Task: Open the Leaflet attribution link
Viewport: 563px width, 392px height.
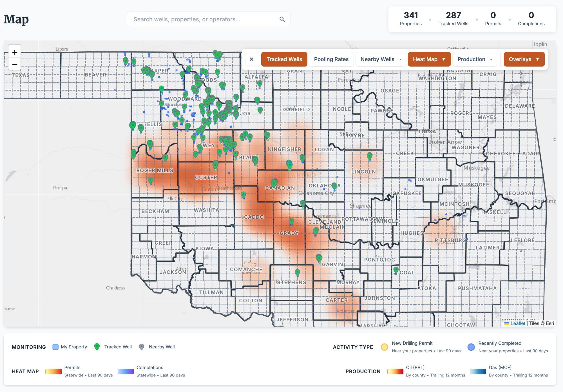Action: tap(518, 323)
